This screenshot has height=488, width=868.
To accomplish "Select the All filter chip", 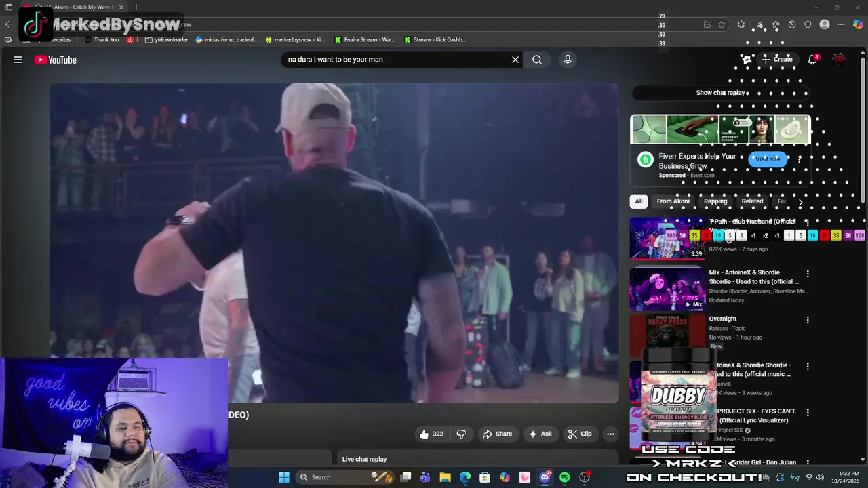I will click(x=638, y=201).
